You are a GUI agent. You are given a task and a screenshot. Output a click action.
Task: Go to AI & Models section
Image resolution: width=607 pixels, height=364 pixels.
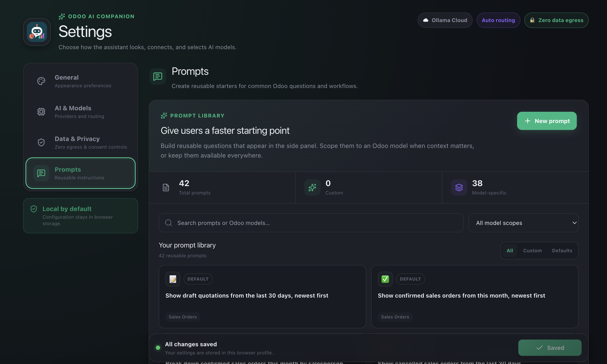(x=80, y=112)
